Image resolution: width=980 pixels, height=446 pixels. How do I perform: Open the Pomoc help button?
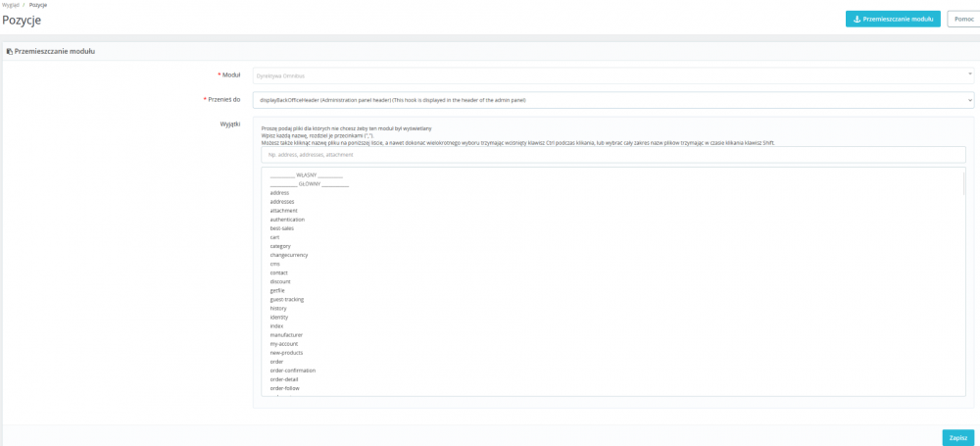click(x=963, y=19)
